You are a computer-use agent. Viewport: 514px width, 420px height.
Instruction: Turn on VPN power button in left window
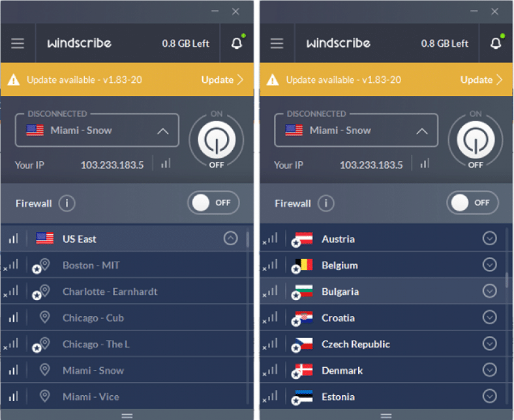[x=217, y=140]
